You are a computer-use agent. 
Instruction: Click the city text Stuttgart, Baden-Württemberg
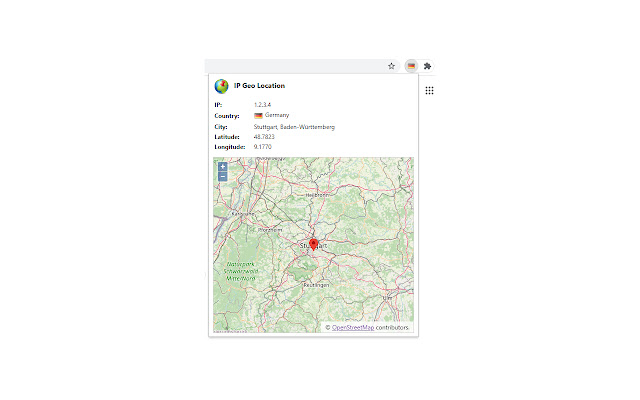point(294,127)
